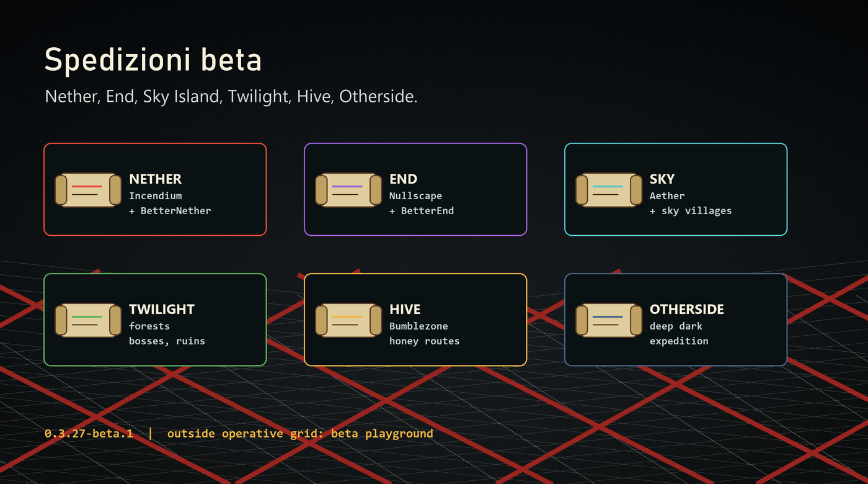
Task: Click 'Bumblezone honey routes' text
Action: [x=425, y=334]
